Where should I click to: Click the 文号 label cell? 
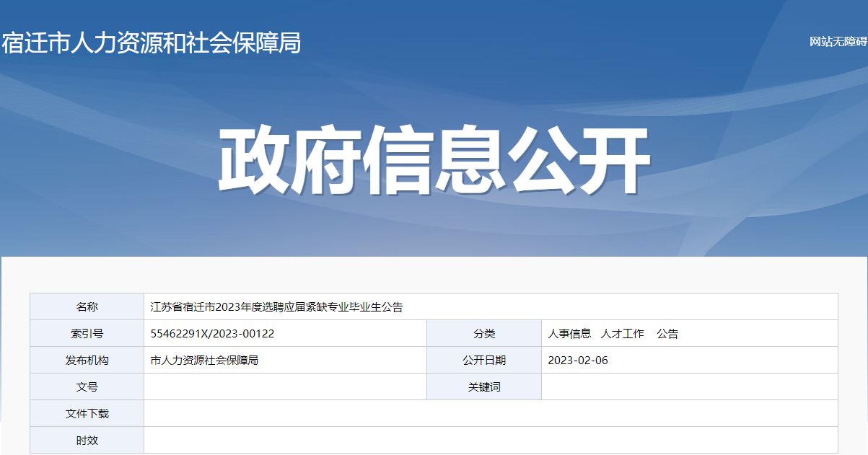[87, 387]
